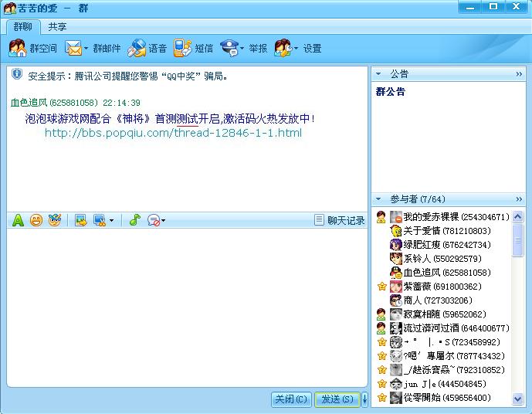The height and width of the screenshot is (414, 532).
Task: Click the 聊天记录 document icon
Action: 319,220
